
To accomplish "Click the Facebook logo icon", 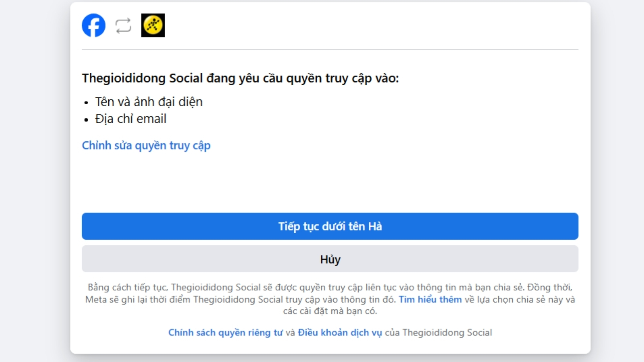I will pos(93,25).
